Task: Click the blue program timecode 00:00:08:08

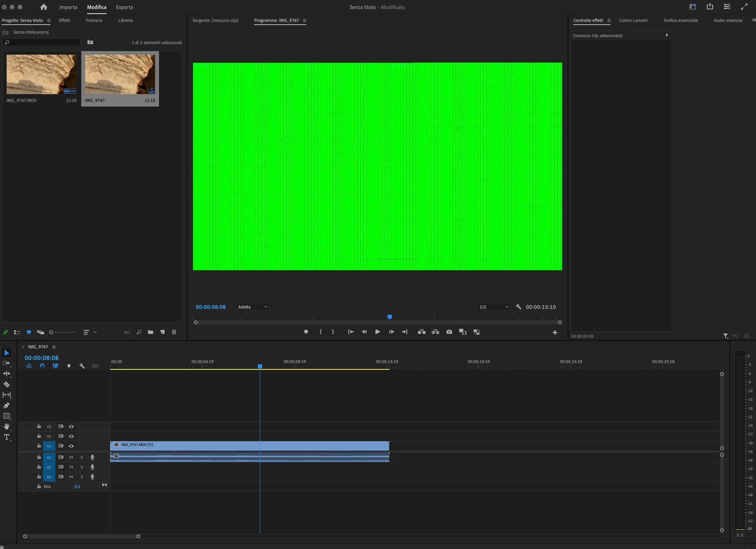Action: [x=211, y=307]
